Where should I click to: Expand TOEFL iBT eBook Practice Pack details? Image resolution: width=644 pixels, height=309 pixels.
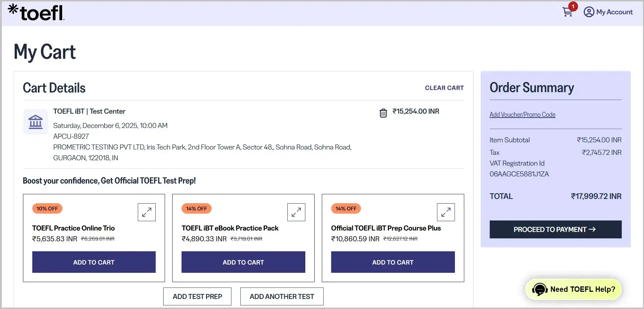[296, 212]
